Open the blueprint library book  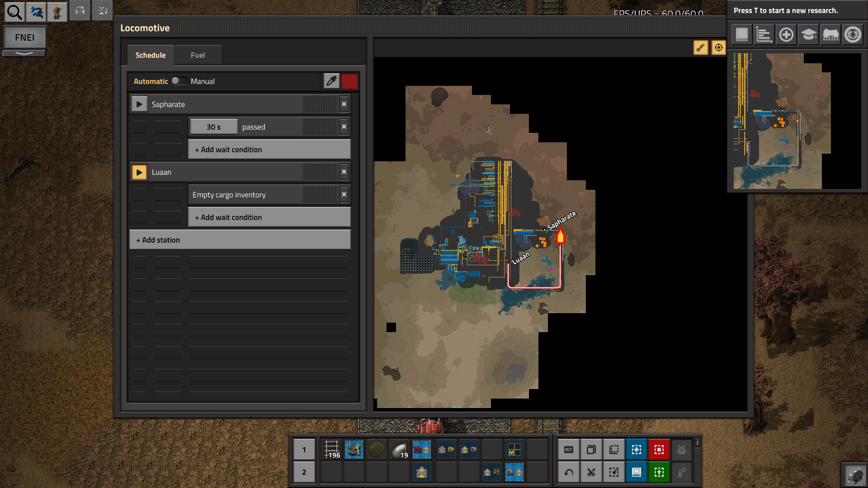pyautogui.click(x=742, y=34)
